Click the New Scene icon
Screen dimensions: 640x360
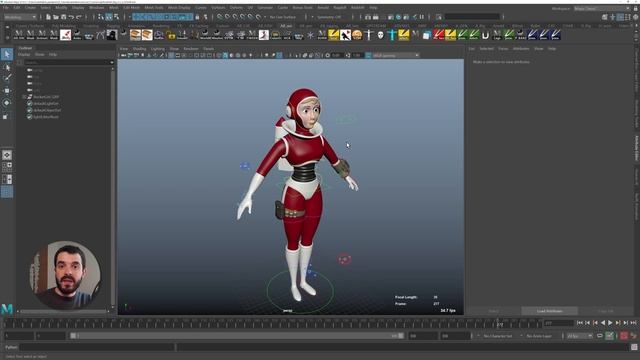[x=48, y=17]
